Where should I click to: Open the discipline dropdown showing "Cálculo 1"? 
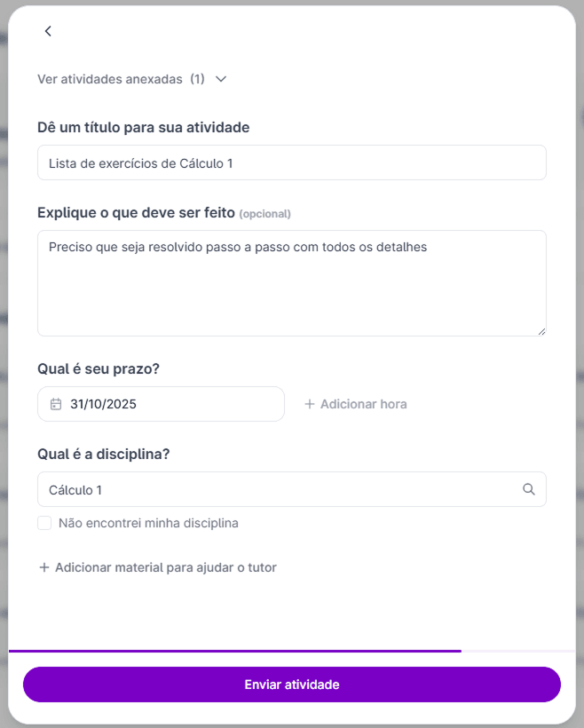[x=291, y=489]
